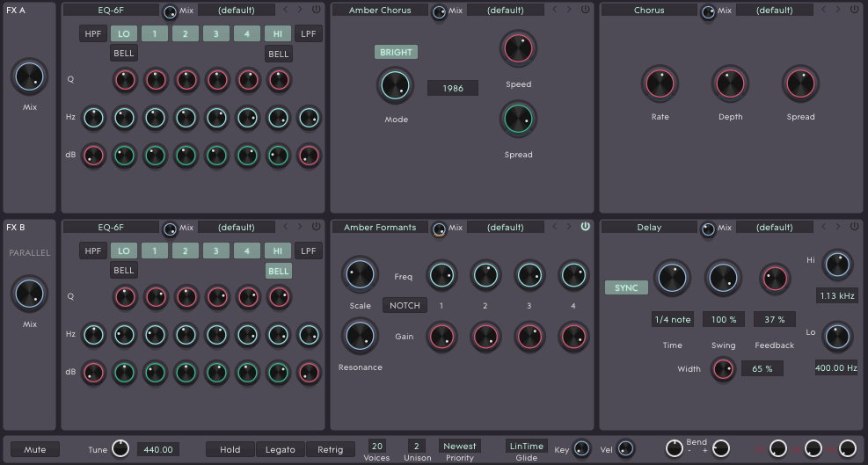Click power icon of the Amber Chorus module
This screenshot has height=465, width=868.
pyautogui.click(x=586, y=10)
